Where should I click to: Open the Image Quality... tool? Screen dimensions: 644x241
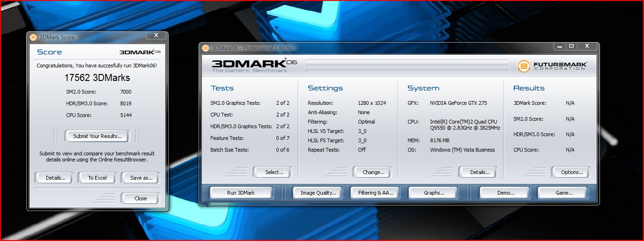[318, 193]
